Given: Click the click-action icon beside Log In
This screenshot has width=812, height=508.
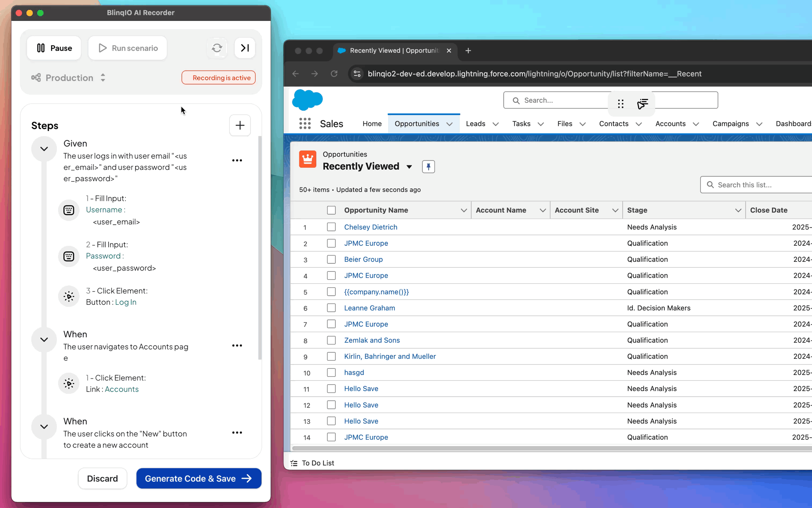Looking at the screenshot, I should pos(69,296).
